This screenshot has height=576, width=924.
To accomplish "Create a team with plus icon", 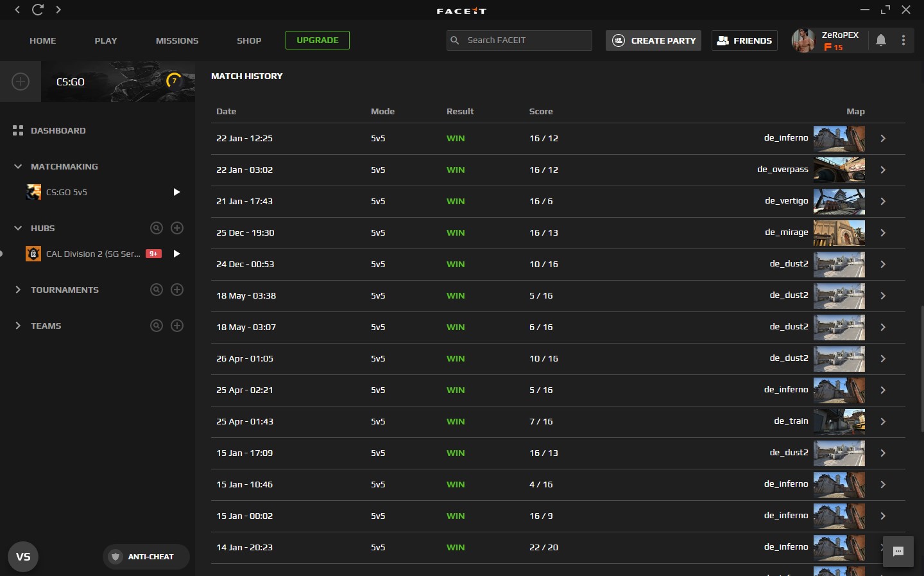I will (x=177, y=326).
